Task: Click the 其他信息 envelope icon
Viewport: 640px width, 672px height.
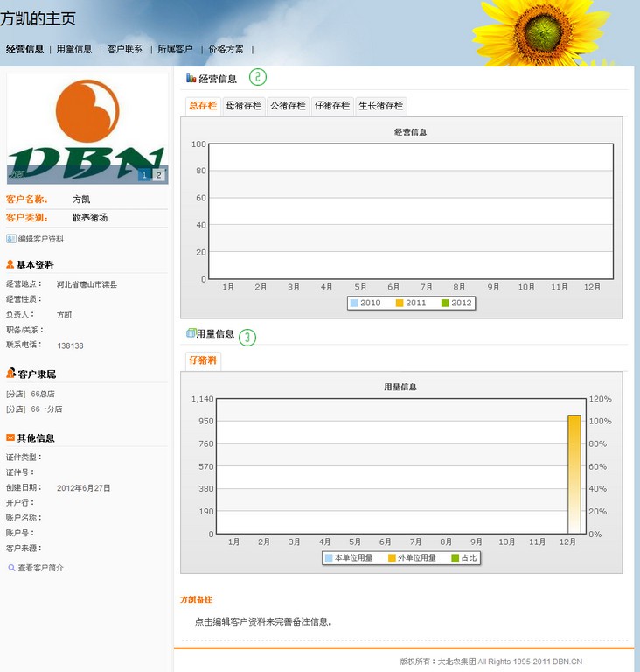Action: pyautogui.click(x=10, y=437)
